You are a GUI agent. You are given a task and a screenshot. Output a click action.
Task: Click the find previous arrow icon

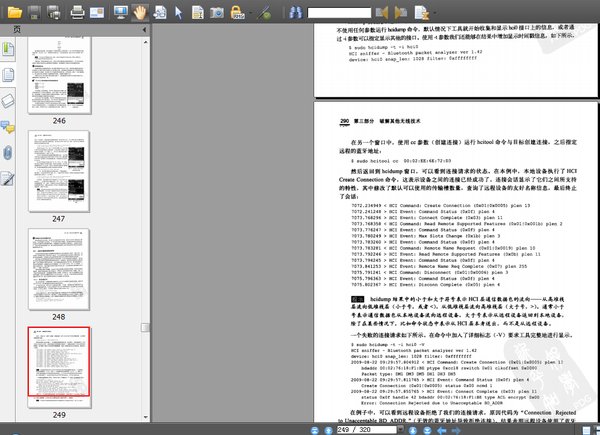click(x=382, y=13)
